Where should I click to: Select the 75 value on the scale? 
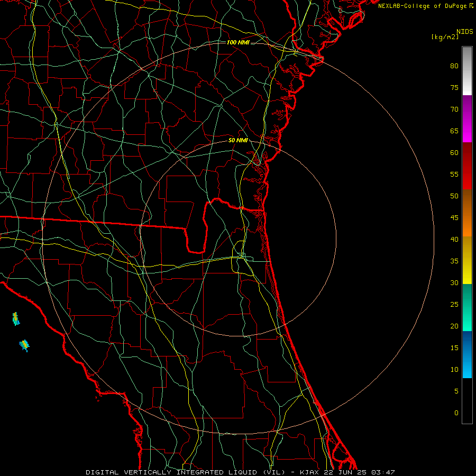454,87
